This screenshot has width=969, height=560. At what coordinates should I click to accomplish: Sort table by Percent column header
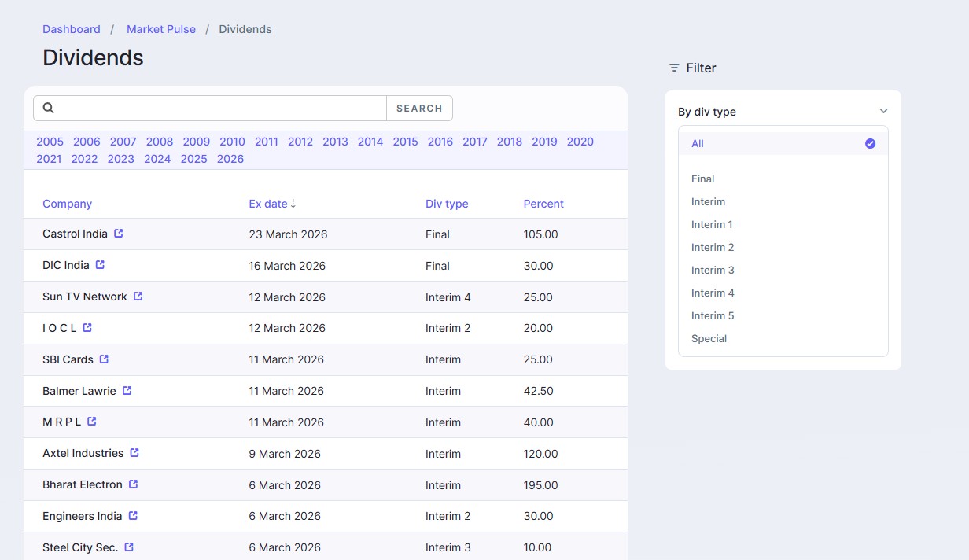[543, 204]
